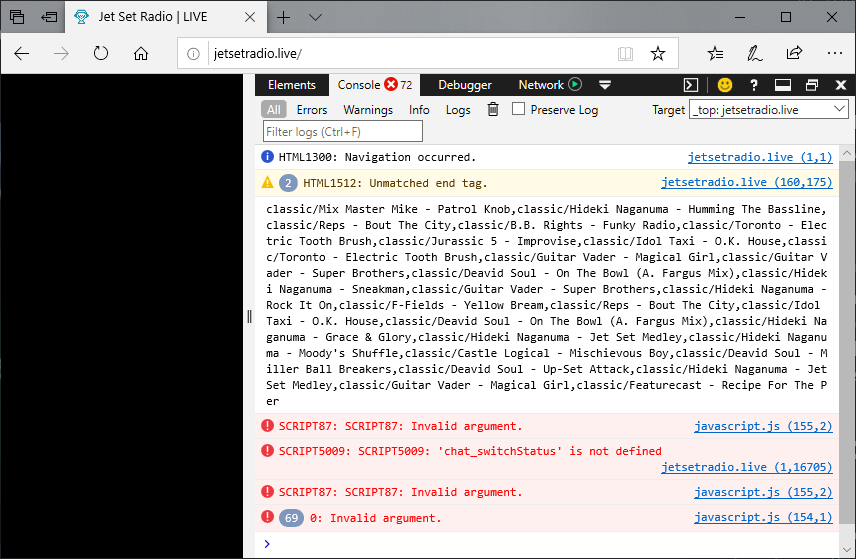856x559 pixels.
Task: Go to the Home page icon
Action: click(x=141, y=53)
